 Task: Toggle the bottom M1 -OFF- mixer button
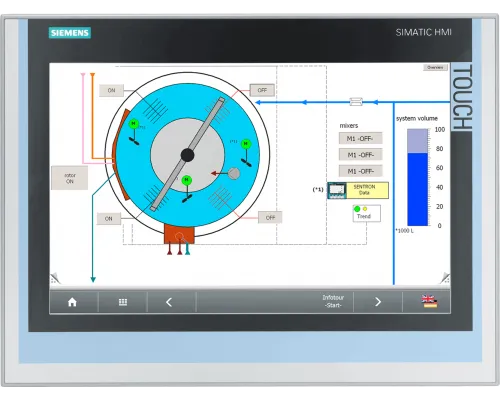pos(360,171)
